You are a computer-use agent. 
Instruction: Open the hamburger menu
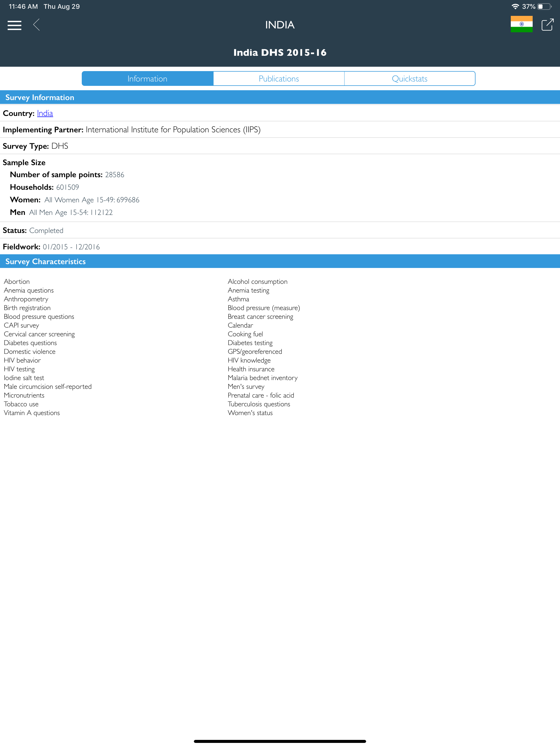14,25
